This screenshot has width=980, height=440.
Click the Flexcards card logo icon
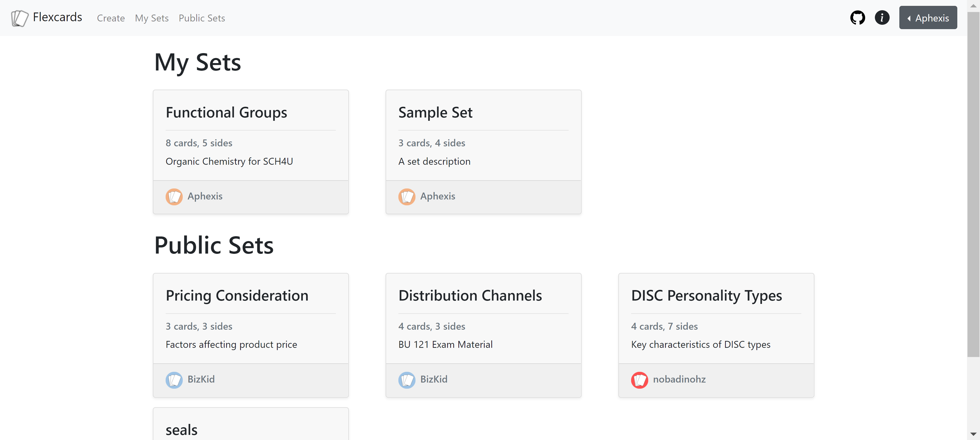coord(19,18)
